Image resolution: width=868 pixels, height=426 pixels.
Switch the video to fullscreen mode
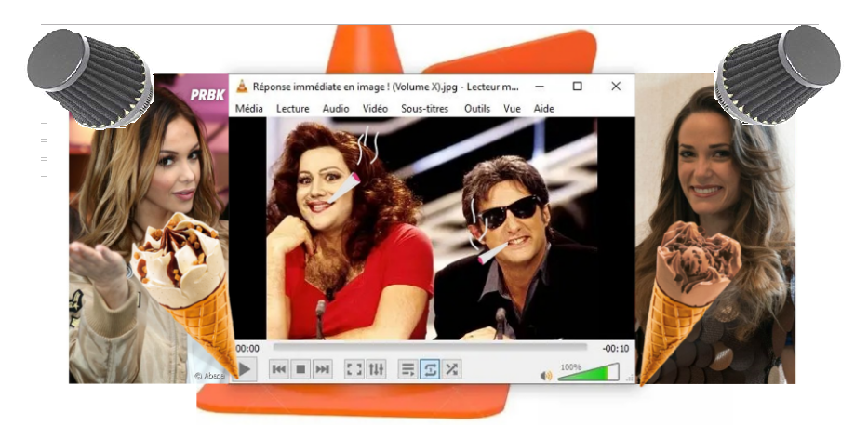tap(354, 369)
